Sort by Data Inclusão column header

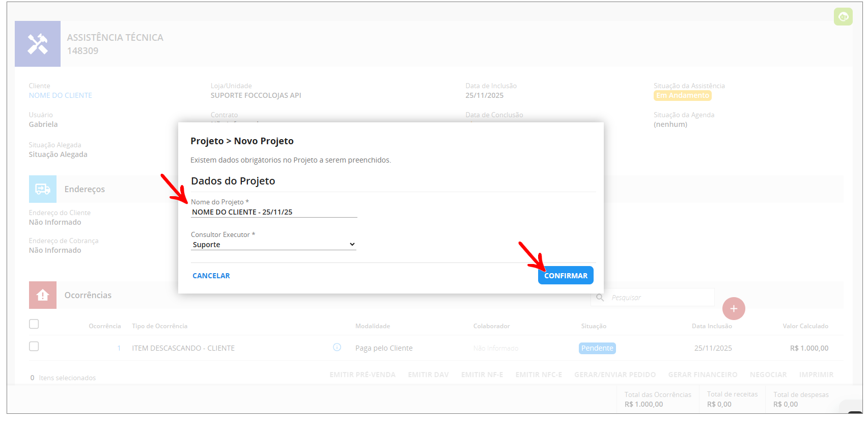(712, 326)
